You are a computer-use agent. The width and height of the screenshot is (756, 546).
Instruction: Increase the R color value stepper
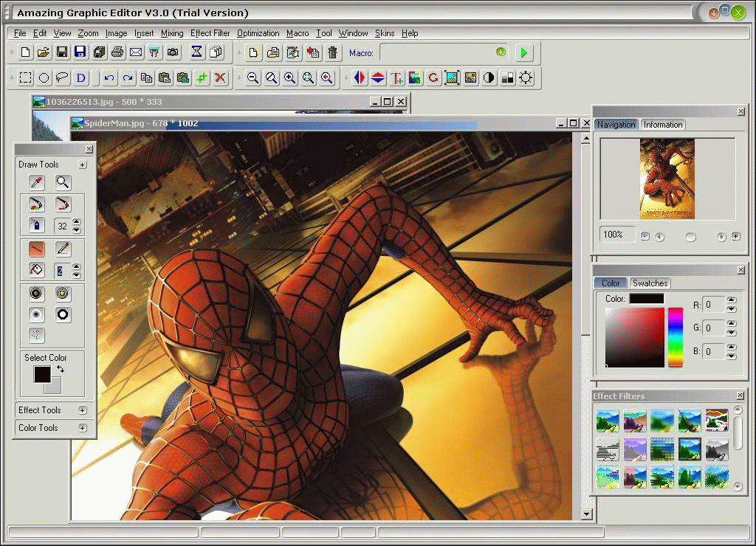731,300
